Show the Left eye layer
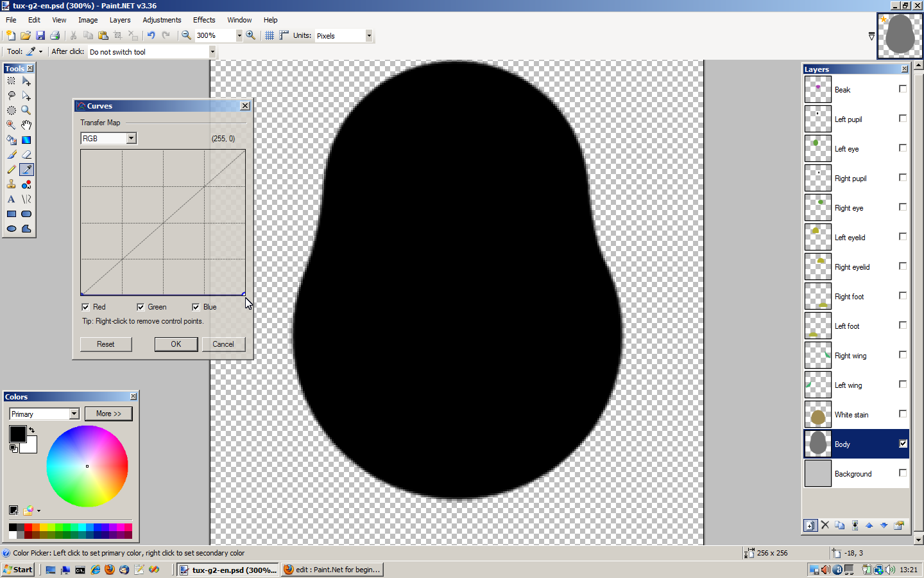This screenshot has height=578, width=924. point(903,148)
